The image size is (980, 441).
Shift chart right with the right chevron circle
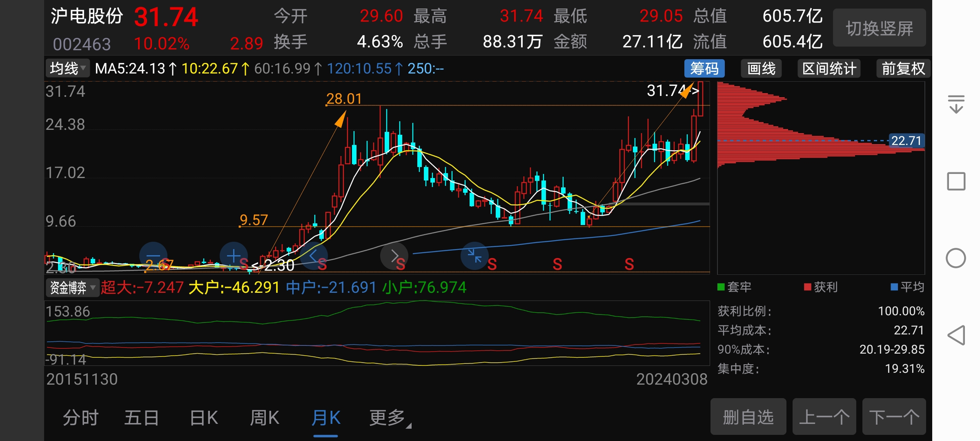click(394, 256)
